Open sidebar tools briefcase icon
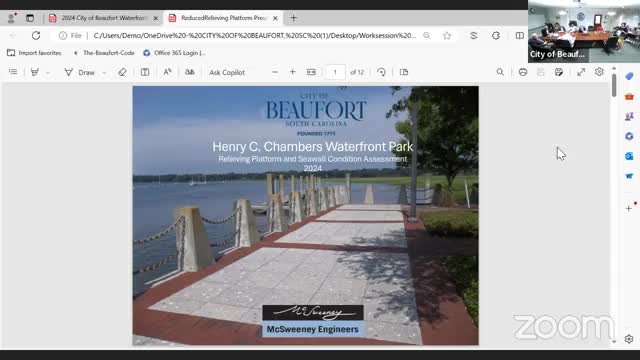The width and height of the screenshot is (640, 360). coord(629,97)
